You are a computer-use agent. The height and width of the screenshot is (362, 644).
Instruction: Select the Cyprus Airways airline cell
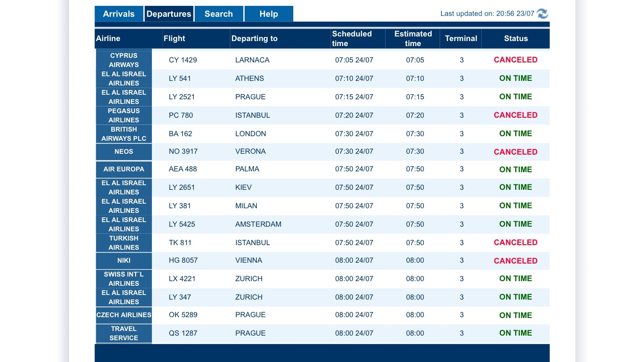point(124,60)
